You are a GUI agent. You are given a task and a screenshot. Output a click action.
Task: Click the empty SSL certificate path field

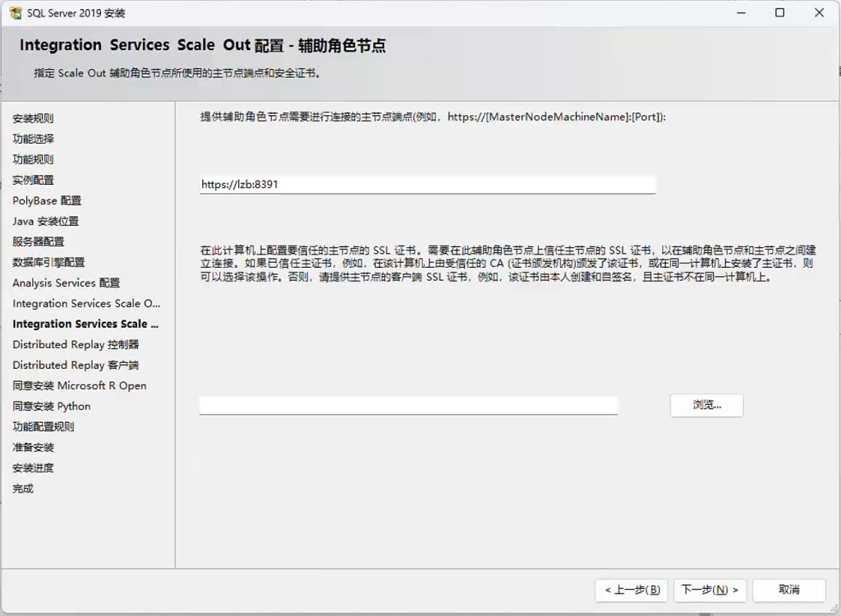click(408, 405)
